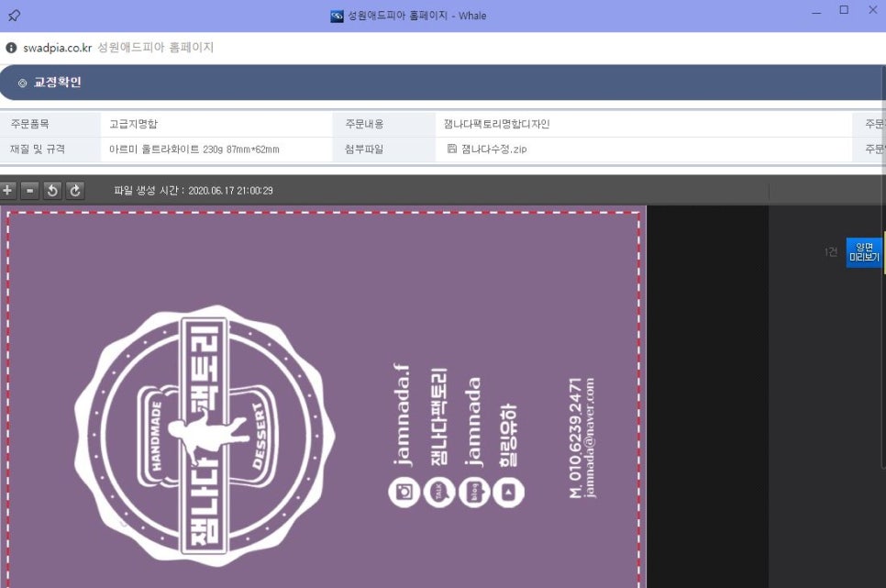The image size is (886, 588).
Task: Click the 1건 count label
Action: [831, 252]
